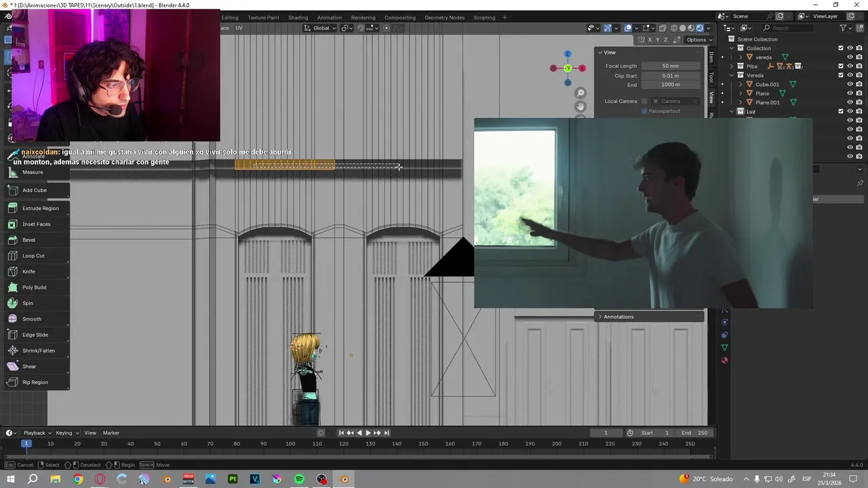This screenshot has height=488, width=868.
Task: Hide the Luz collection in viewport
Action: (x=850, y=111)
